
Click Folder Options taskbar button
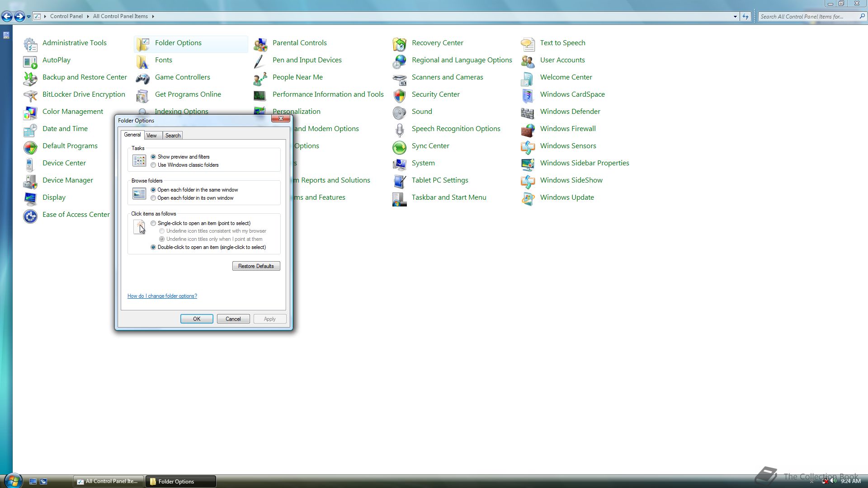coord(180,481)
